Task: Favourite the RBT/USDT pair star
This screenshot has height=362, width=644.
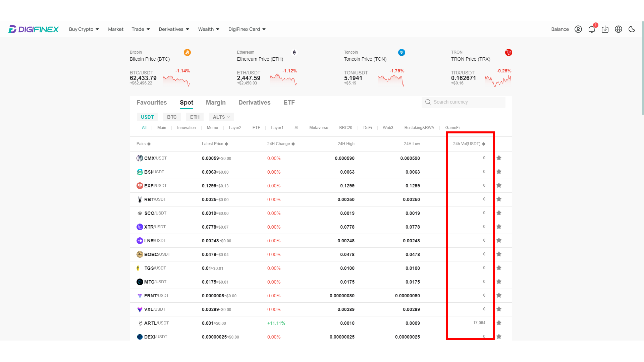Action: coord(499,199)
